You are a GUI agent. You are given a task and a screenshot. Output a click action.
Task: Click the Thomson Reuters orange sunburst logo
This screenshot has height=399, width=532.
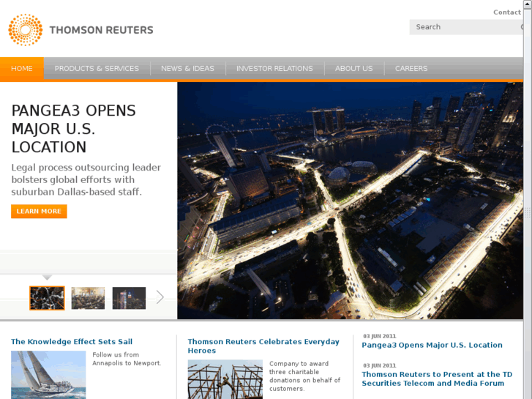pos(26,30)
